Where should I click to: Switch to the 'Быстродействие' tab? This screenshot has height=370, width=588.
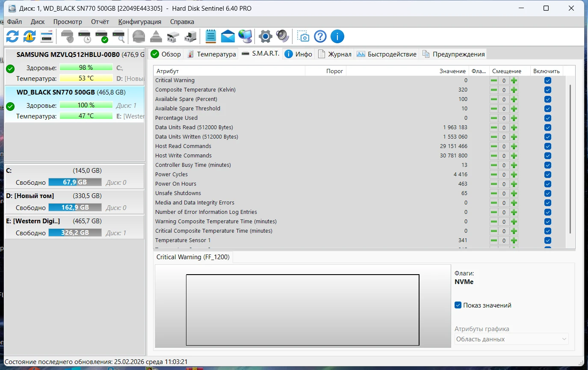coord(387,54)
